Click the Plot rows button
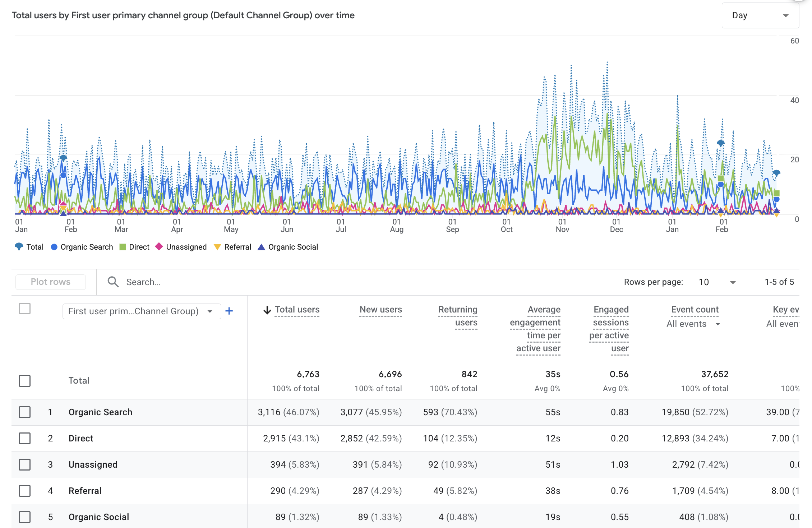Viewport: 812px width, 528px height. pos(51,282)
